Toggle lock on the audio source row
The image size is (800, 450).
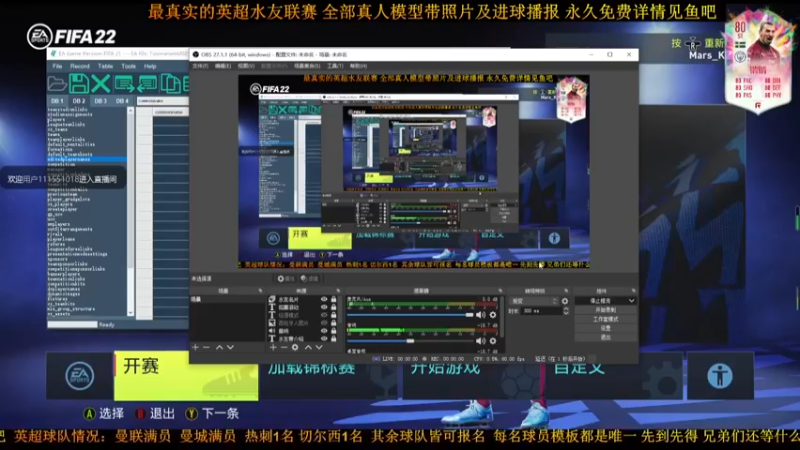[x=334, y=331]
